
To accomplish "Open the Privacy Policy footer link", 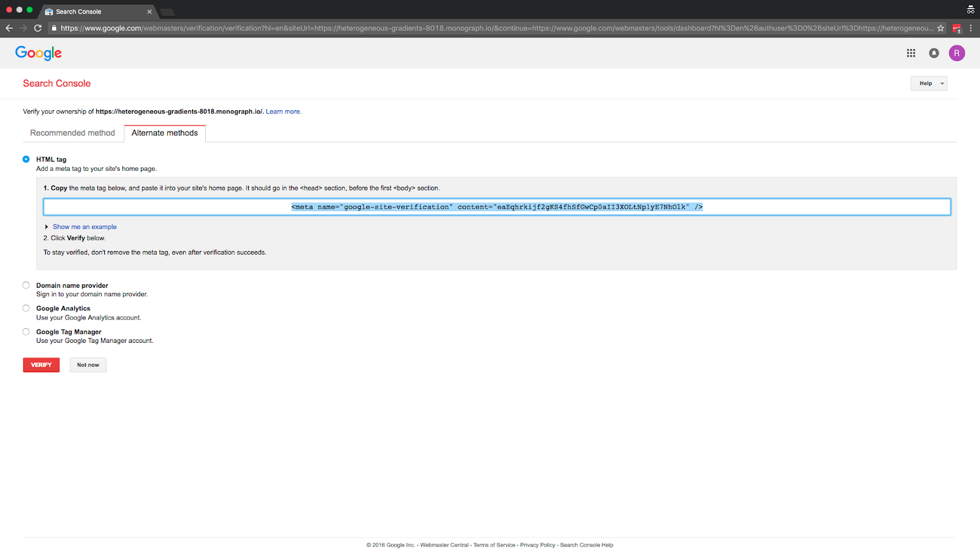I will [x=538, y=545].
